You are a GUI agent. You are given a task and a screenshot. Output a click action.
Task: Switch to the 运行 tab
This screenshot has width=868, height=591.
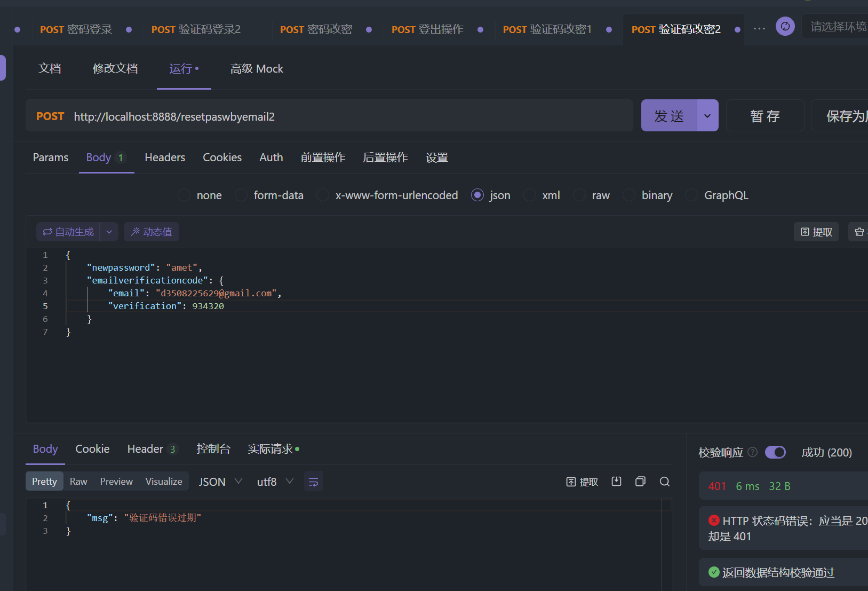click(x=184, y=68)
